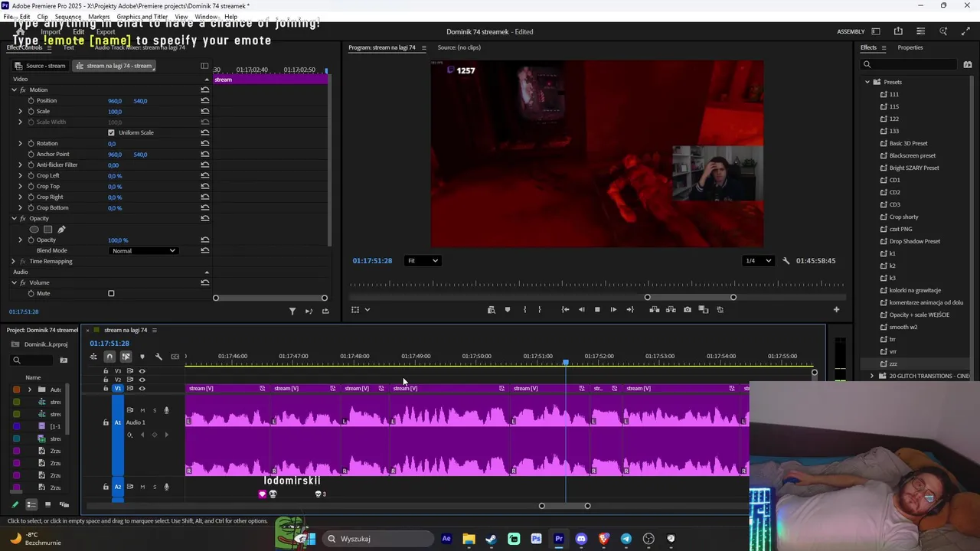Switch to Source (no clips) tab

click(459, 47)
